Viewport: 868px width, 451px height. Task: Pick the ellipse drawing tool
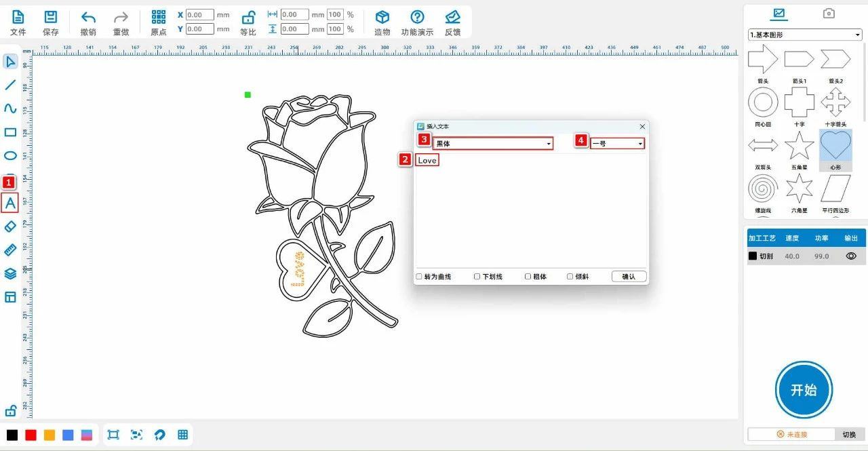(x=10, y=155)
